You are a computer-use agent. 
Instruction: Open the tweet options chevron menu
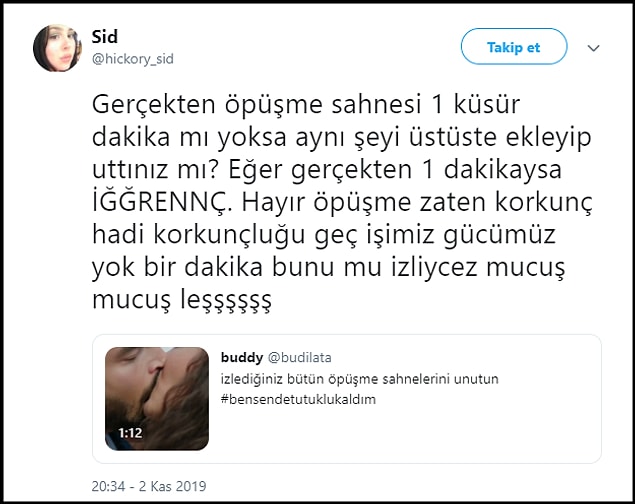pyautogui.click(x=593, y=48)
